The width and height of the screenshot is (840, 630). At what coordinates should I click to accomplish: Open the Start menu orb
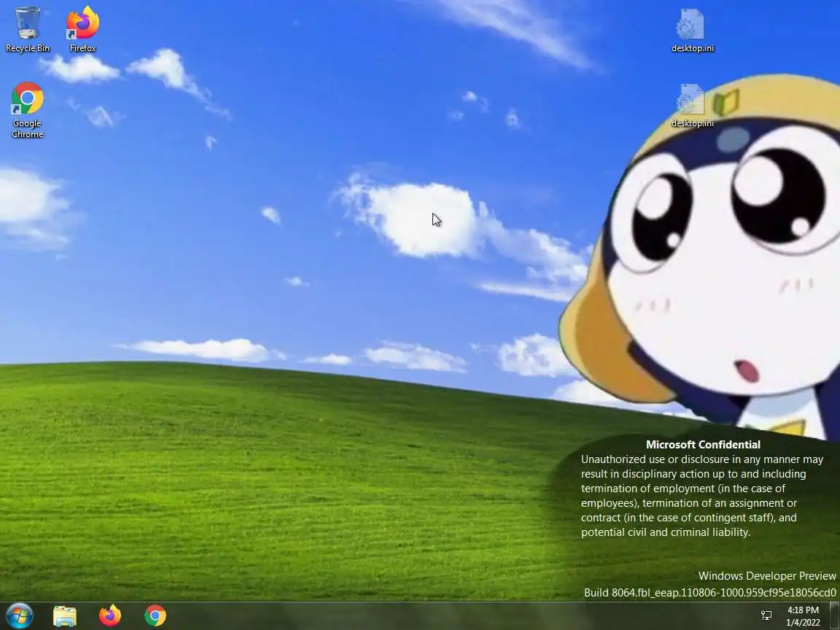click(x=19, y=615)
